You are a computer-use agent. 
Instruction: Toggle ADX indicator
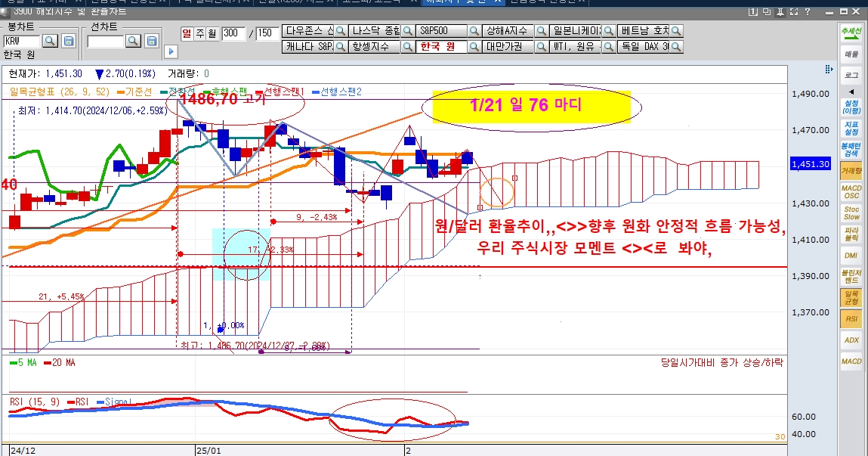pyautogui.click(x=851, y=340)
